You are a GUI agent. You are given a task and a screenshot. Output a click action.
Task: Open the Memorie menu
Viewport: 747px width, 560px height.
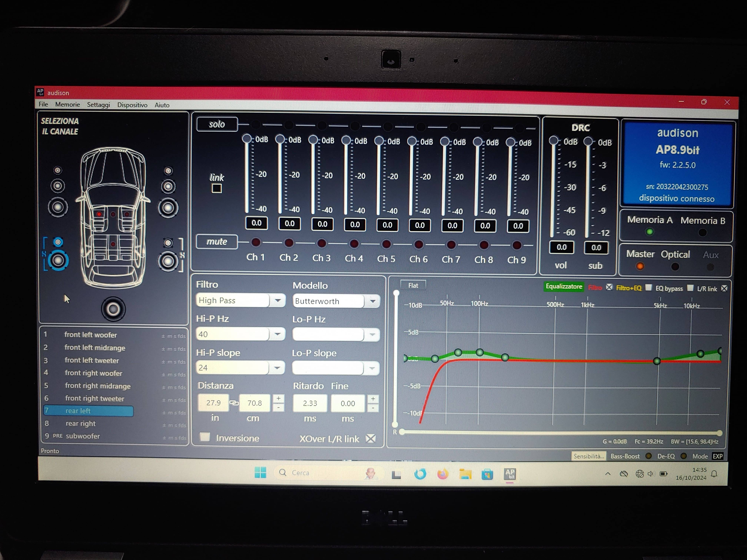[x=68, y=105]
